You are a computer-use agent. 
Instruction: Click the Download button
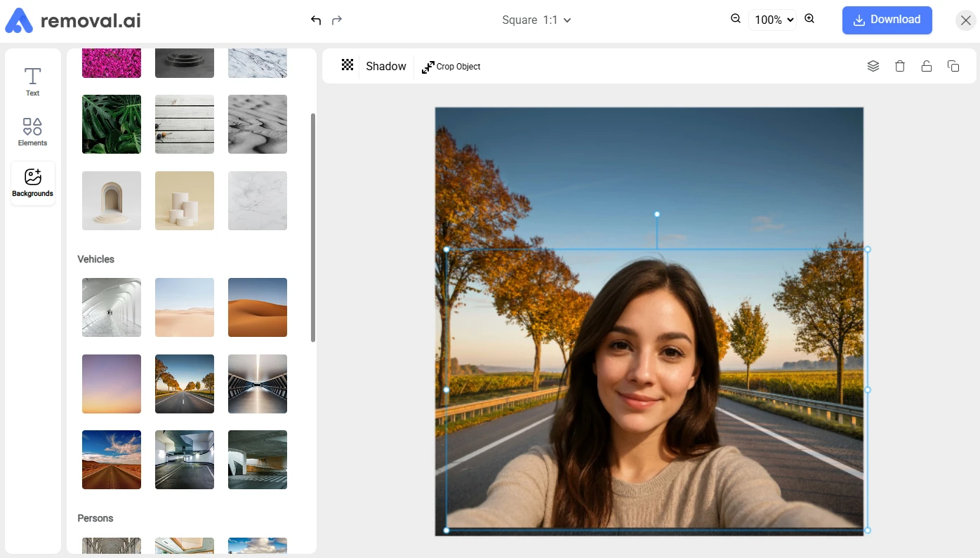887,20
